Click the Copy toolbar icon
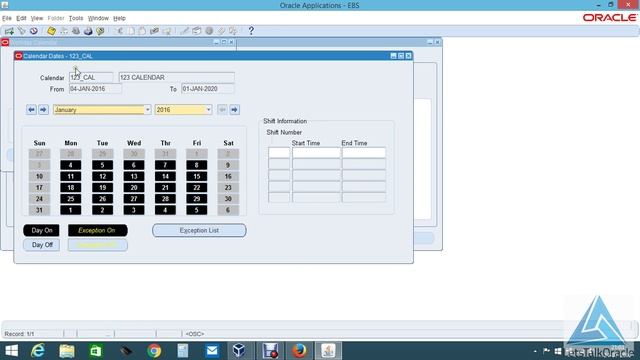The width and height of the screenshot is (640, 360). click(131, 31)
